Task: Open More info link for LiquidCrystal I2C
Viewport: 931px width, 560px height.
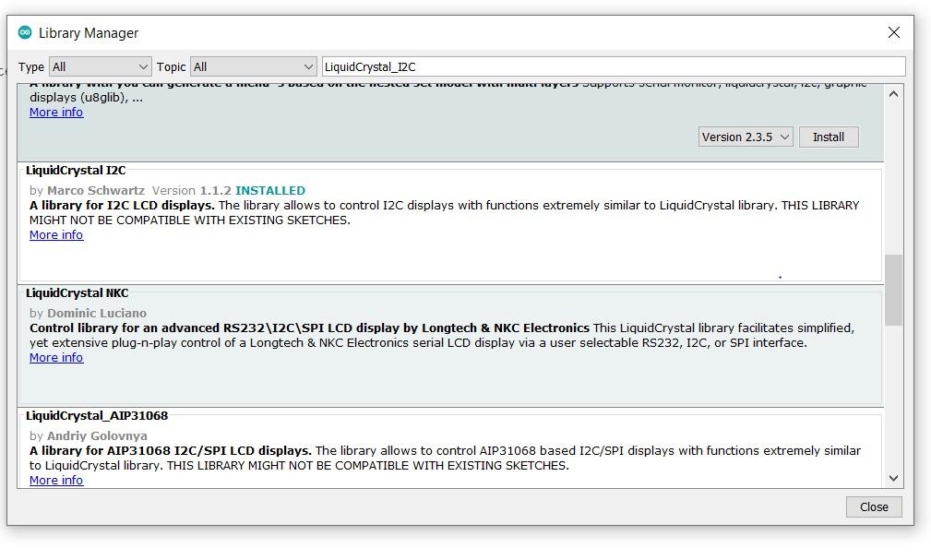Action: click(56, 235)
